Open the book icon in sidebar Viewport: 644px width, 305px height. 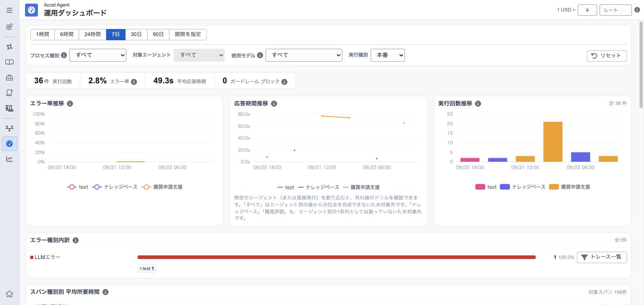coord(9,62)
